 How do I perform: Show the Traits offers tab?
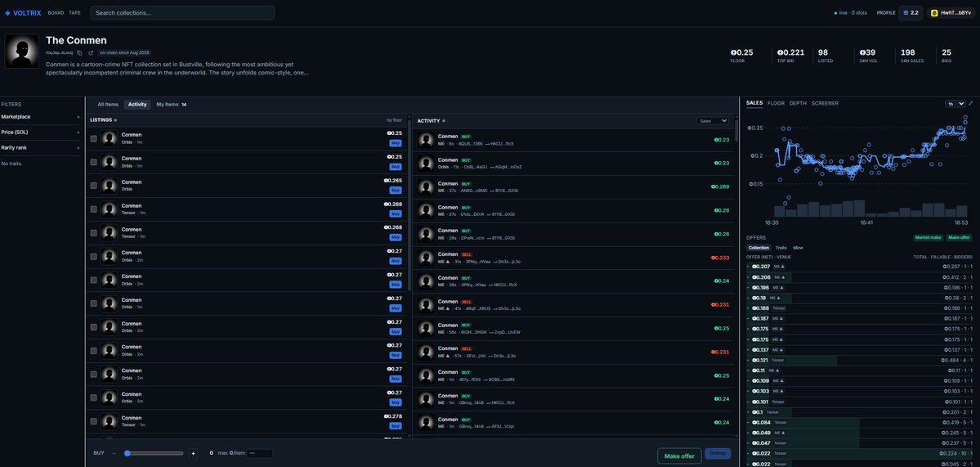pyautogui.click(x=781, y=248)
